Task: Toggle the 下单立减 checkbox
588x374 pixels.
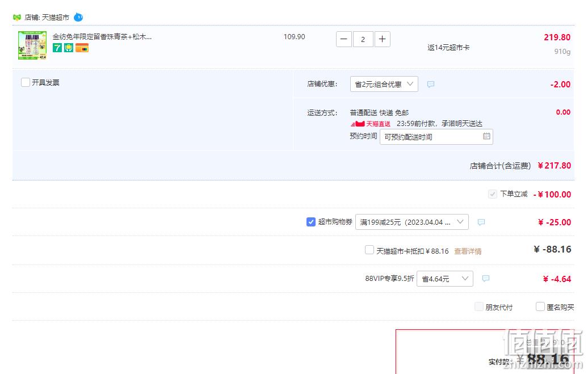Action: point(493,194)
